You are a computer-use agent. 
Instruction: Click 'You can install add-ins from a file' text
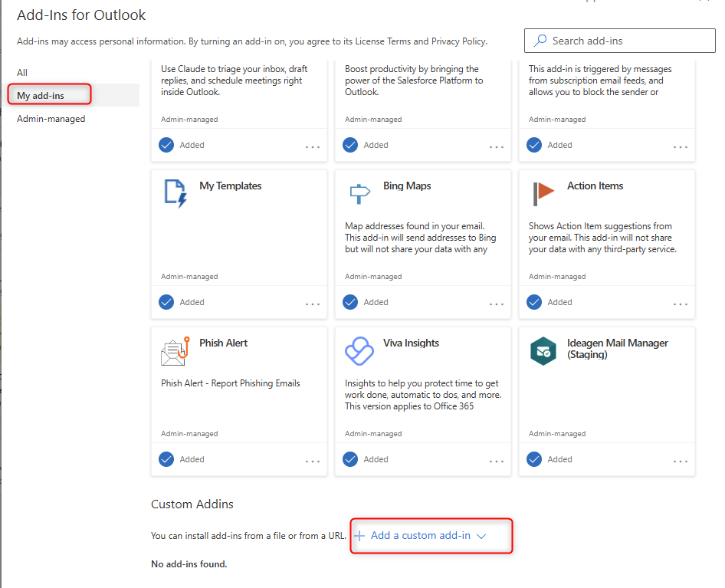point(248,536)
